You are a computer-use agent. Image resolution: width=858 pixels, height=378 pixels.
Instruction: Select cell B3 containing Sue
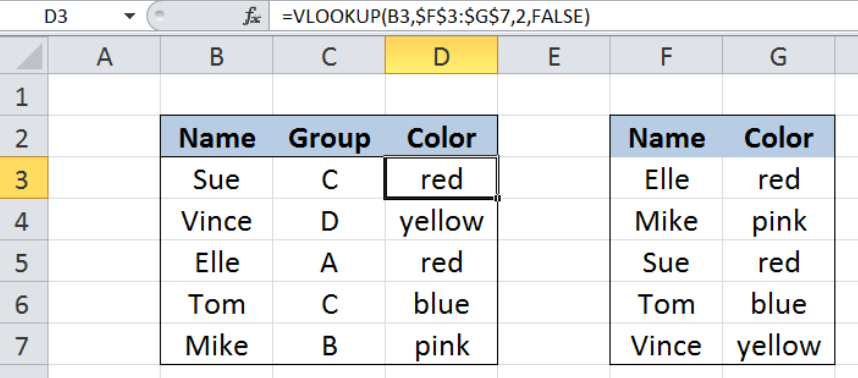(x=217, y=178)
